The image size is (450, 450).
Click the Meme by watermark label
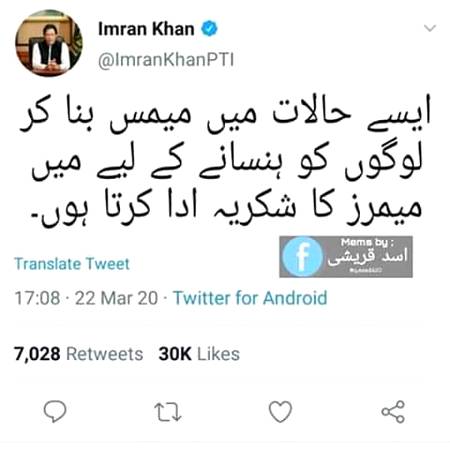pos(367,243)
